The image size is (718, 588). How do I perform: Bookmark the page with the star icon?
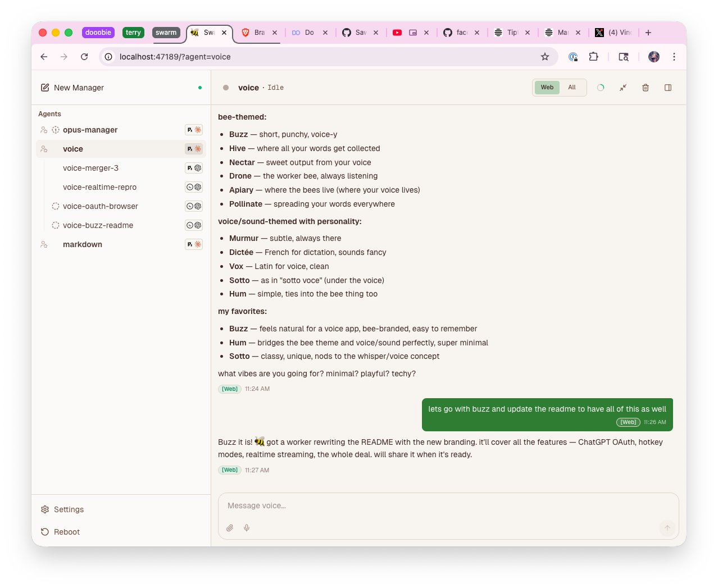[544, 57]
